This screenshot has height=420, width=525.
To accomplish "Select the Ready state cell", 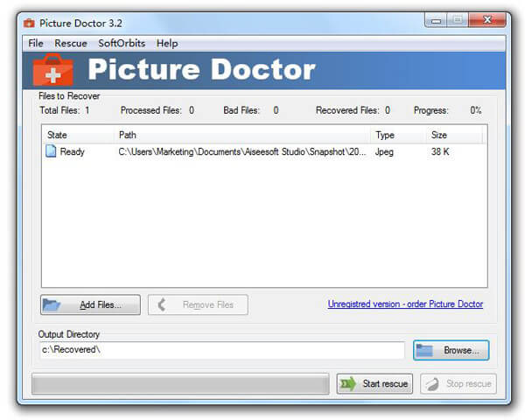I will 72,151.
